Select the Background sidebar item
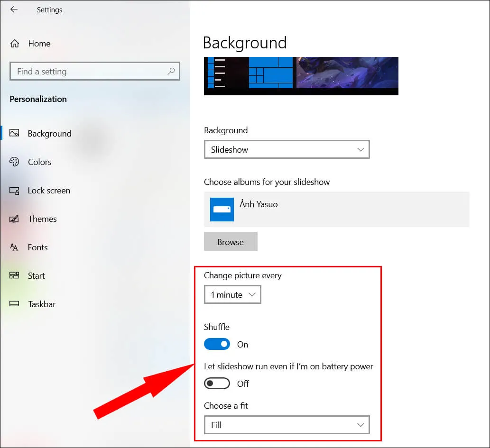 (49, 134)
